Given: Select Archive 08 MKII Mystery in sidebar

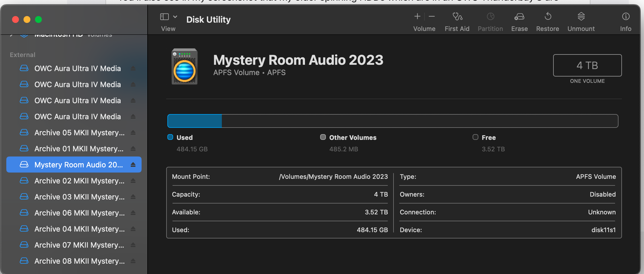Looking at the screenshot, I should coord(74,261).
